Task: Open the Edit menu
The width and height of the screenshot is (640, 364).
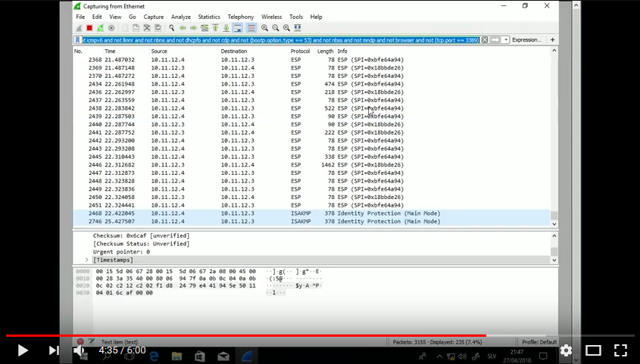Action: [97, 17]
